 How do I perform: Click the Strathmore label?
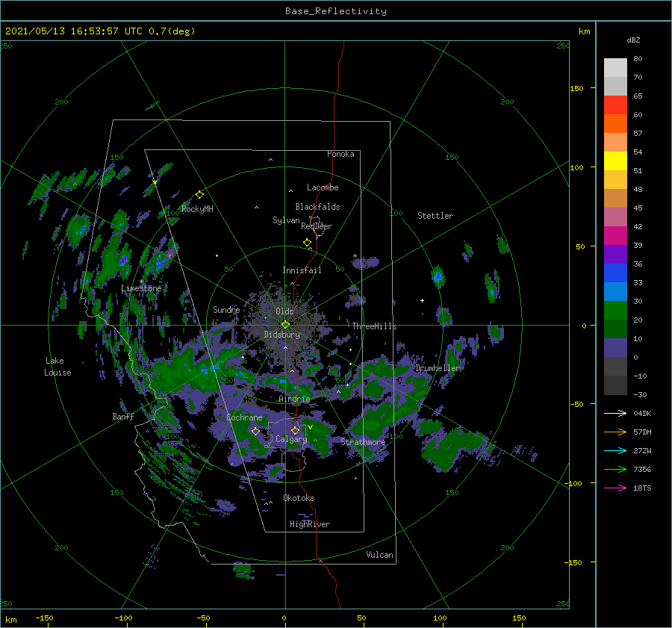363,442
